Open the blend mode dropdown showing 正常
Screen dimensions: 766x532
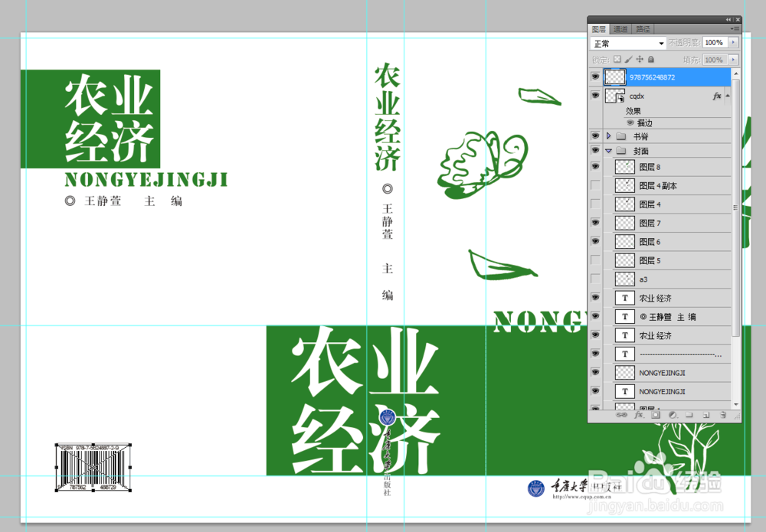tap(628, 44)
